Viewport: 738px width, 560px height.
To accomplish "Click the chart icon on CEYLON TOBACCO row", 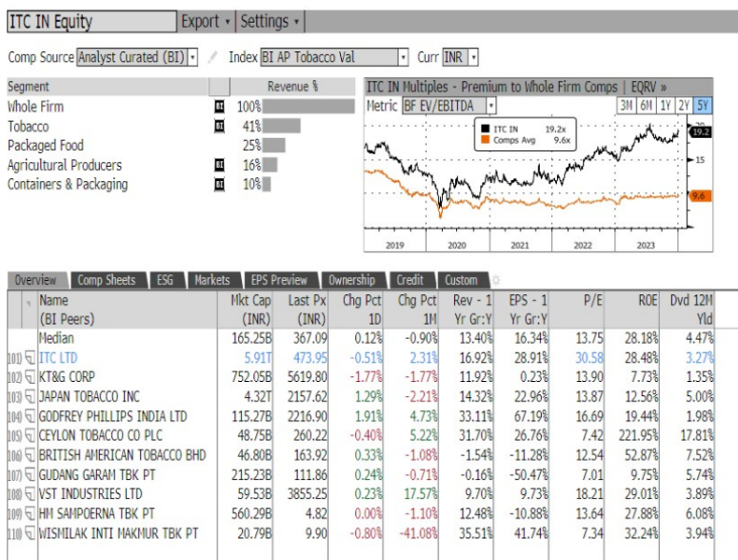I will [30, 435].
